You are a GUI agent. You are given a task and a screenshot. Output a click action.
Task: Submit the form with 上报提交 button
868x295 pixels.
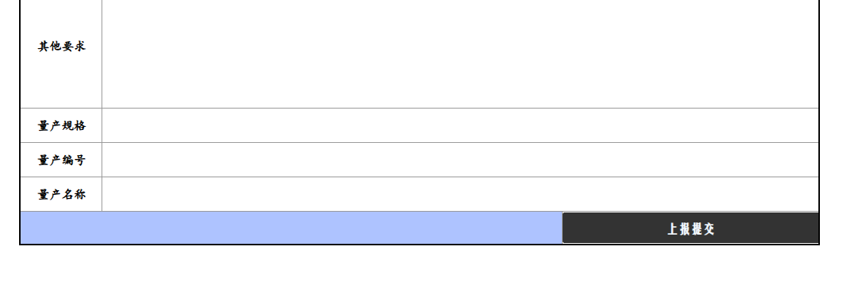tap(690, 228)
